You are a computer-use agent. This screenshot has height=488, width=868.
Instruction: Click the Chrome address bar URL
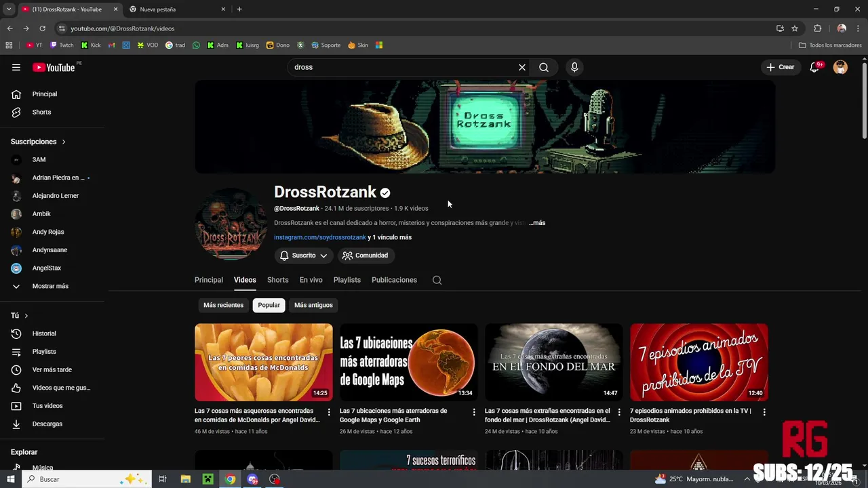[123, 28]
